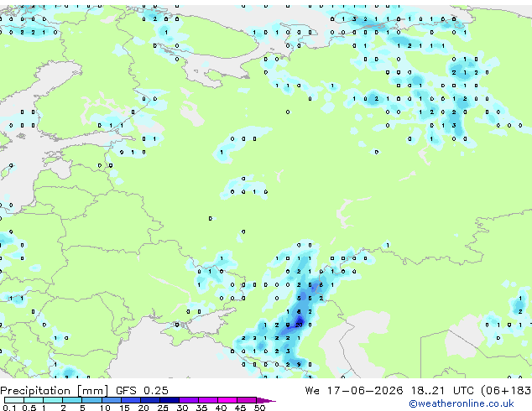Select legend swatch between 2 and 5
532x411 pixels.
point(72,400)
